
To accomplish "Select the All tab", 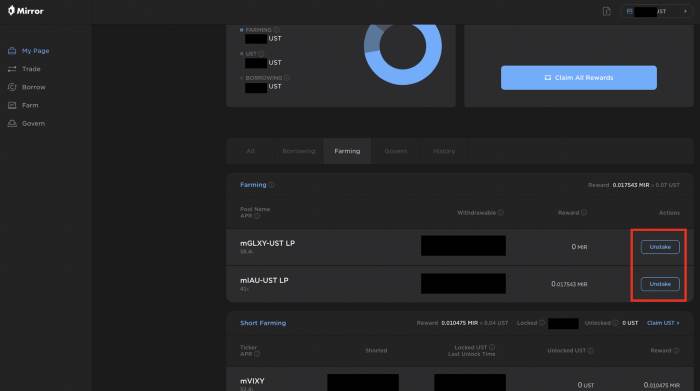I will [250, 151].
